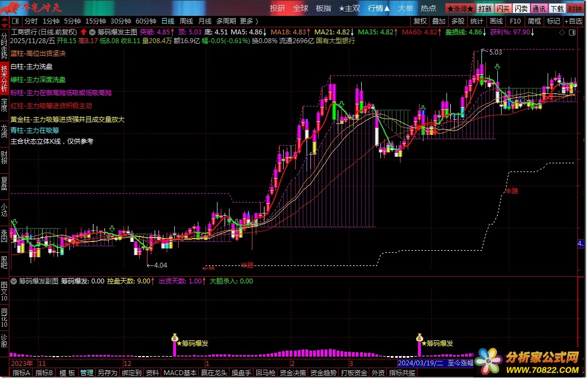Open the 更多 periods expander
588x379 pixels.
[249, 21]
